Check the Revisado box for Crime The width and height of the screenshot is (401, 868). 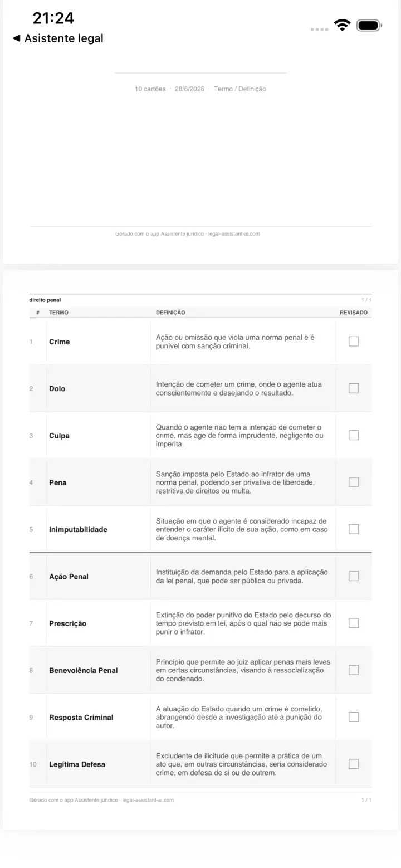(x=354, y=342)
